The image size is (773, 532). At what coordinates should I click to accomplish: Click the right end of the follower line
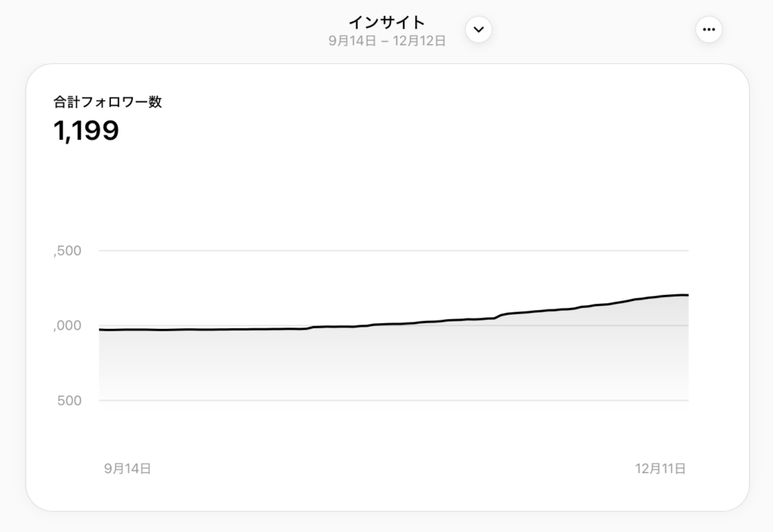[x=686, y=295]
